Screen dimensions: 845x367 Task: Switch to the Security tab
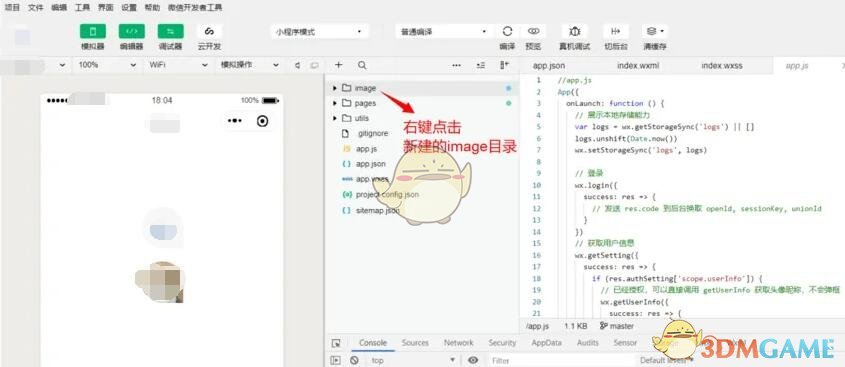[x=502, y=343]
